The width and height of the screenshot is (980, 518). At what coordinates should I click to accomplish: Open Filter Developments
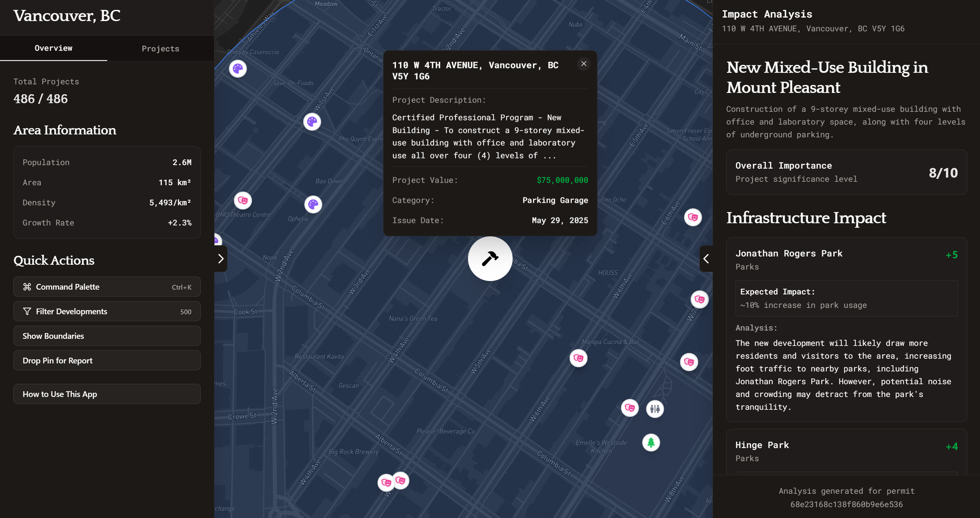tap(107, 311)
